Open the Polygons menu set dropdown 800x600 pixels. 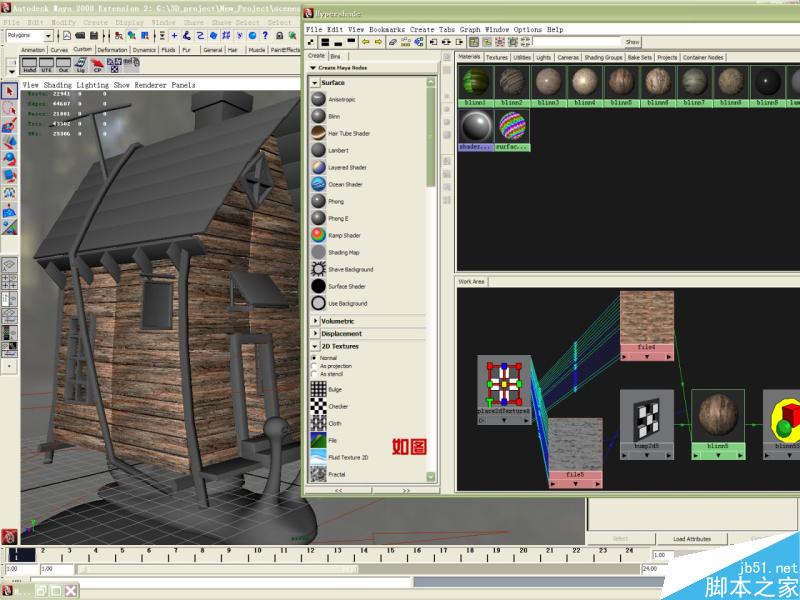31,35
